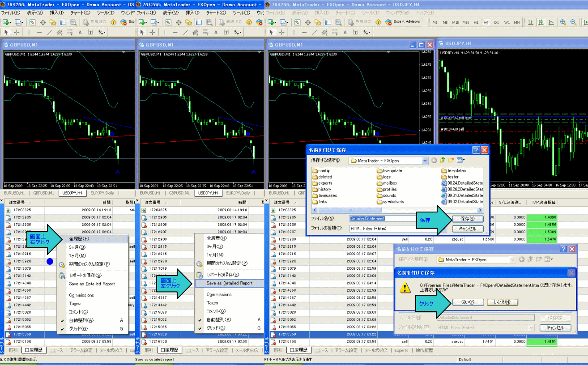This screenshot has height=365, width=588.
Task: Open チャート(C) menu in right window
Action: 345,13
